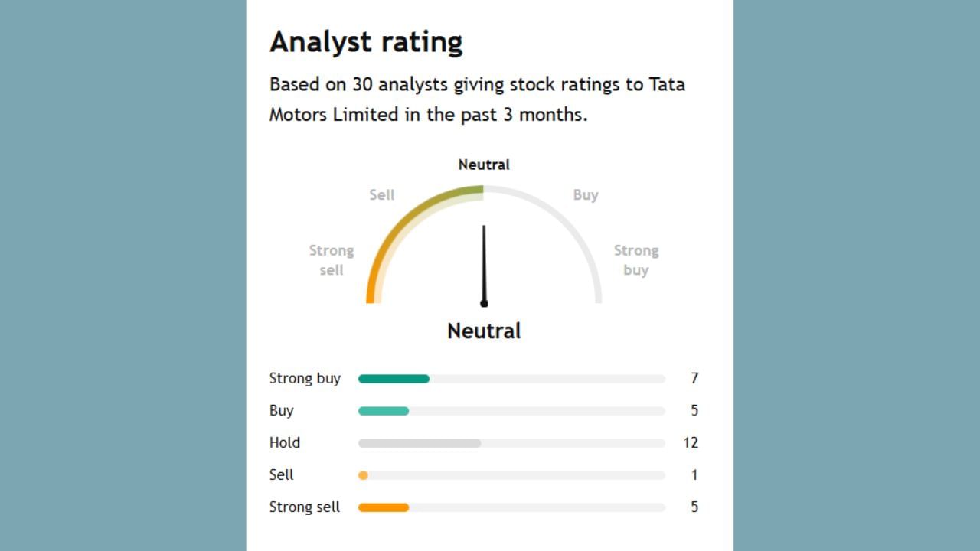Click the small bold Neutral label atop the gauge

pos(484,165)
